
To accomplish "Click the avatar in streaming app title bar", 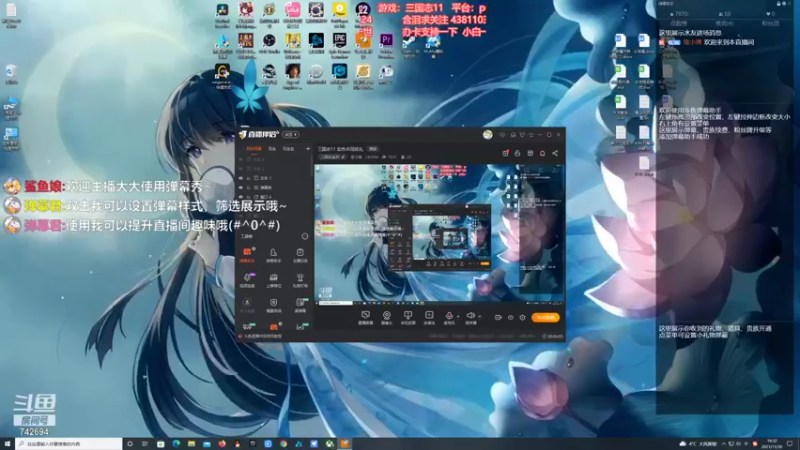I will click(x=487, y=135).
